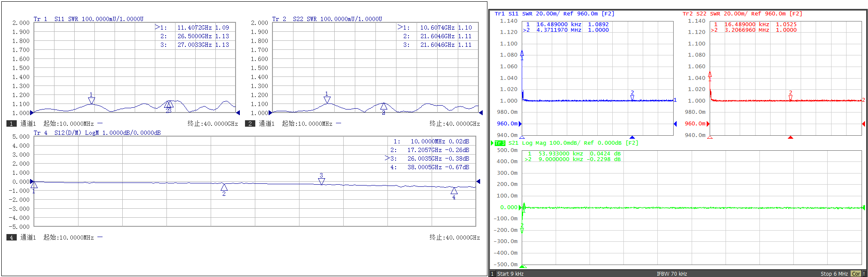Click the red Tr2 S22 SWR trace header
The height and width of the screenshot is (277, 868).
click(x=742, y=14)
